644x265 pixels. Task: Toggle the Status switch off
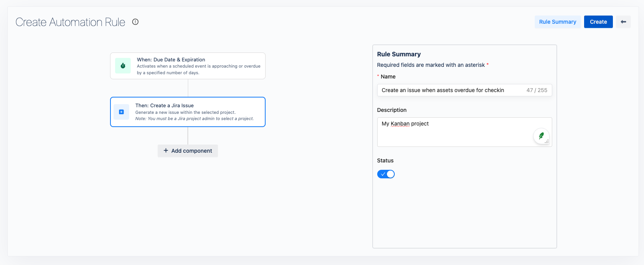386,174
